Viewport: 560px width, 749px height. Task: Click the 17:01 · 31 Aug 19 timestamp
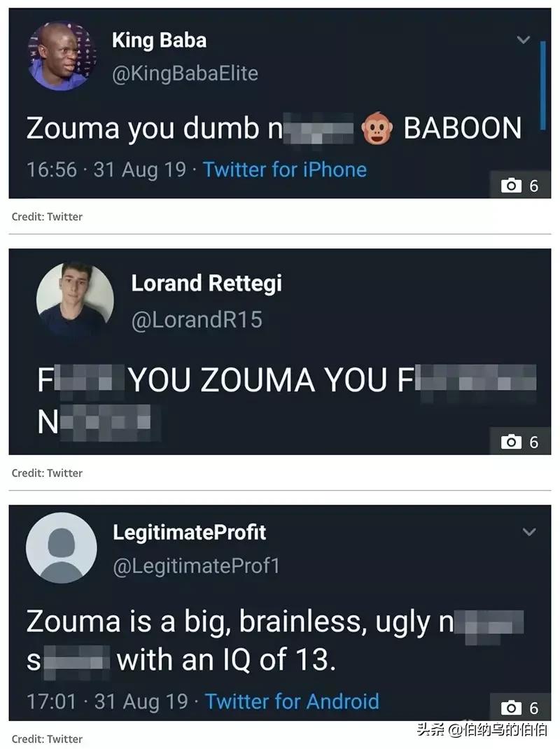(x=106, y=701)
